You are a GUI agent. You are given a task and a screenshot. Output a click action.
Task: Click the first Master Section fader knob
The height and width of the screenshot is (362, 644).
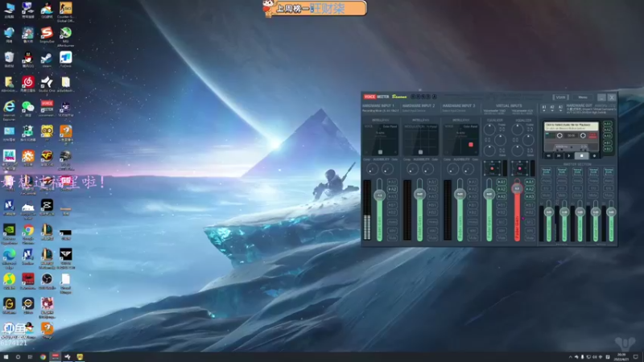point(549,212)
